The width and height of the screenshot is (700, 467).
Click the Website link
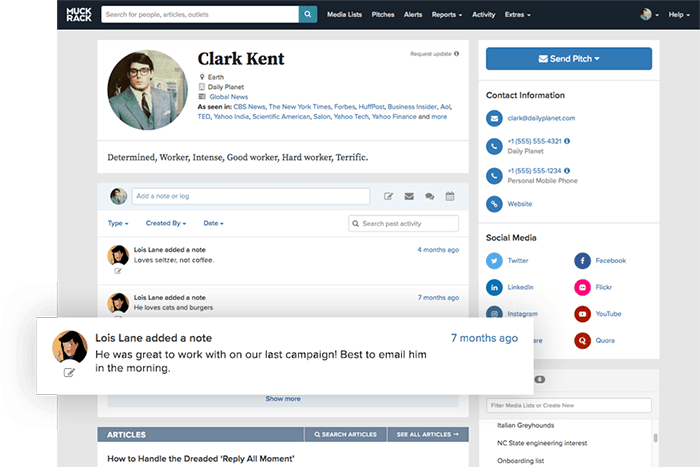pyautogui.click(x=520, y=204)
